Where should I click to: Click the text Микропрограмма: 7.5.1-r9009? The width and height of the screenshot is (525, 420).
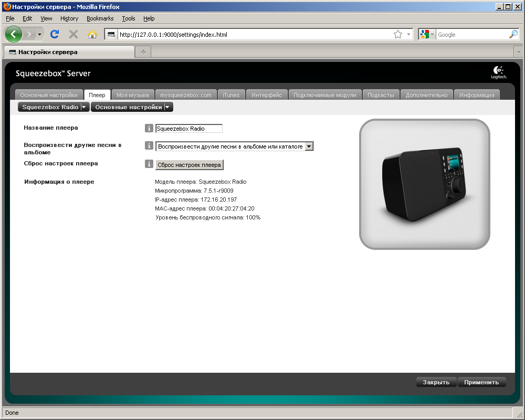point(194,191)
